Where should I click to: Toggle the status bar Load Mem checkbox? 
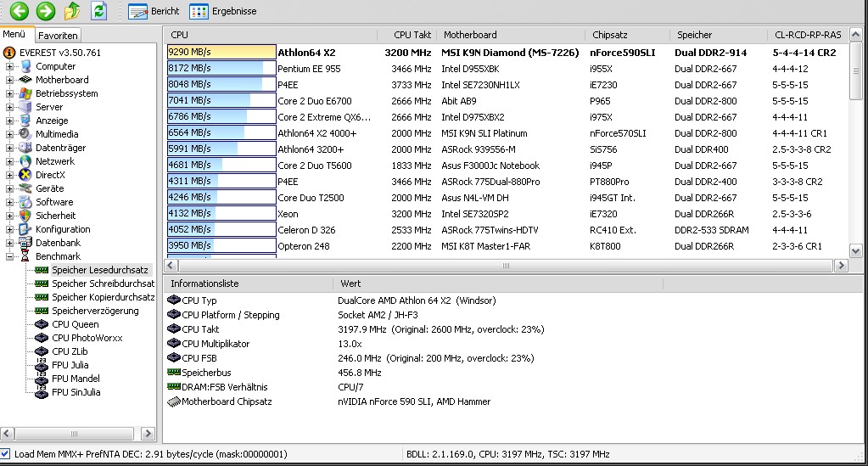pyautogui.click(x=5, y=454)
